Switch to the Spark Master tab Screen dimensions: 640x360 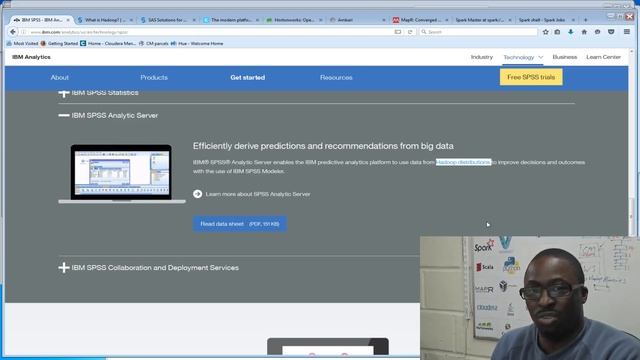[x=483, y=20]
